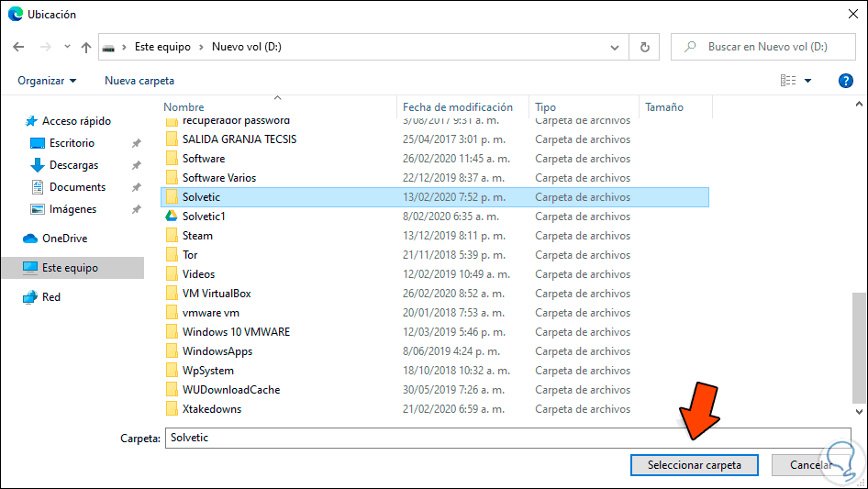The image size is (868, 489).
Task: Click Nueva carpeta in the toolbar
Action: [139, 81]
